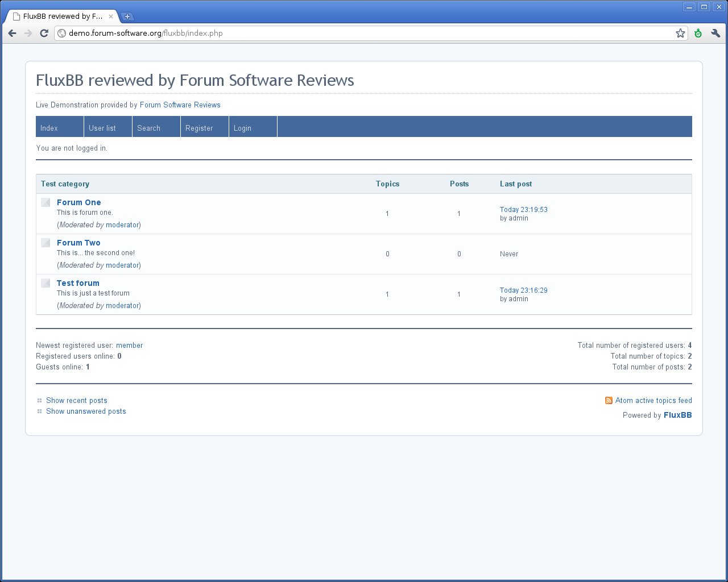728x582 pixels.
Task: Click the page title FluxBB reviewed heading
Action: 195,81
